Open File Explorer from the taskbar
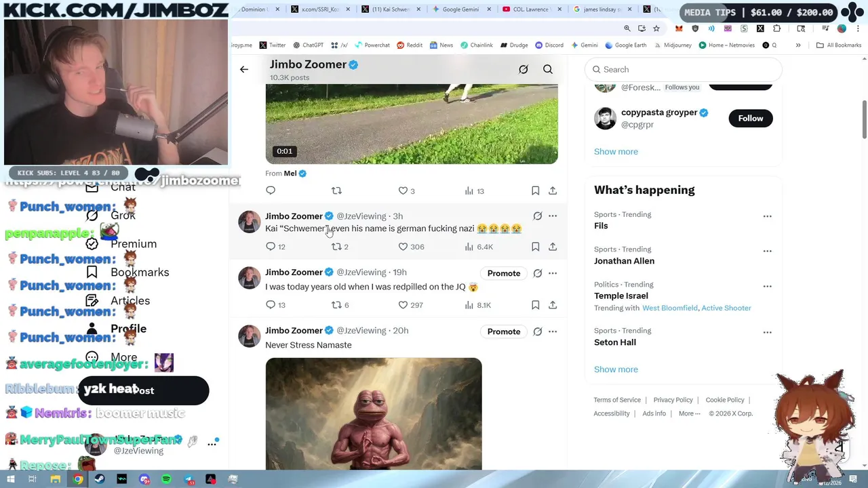Image resolution: width=868 pixels, height=488 pixels. point(56,479)
